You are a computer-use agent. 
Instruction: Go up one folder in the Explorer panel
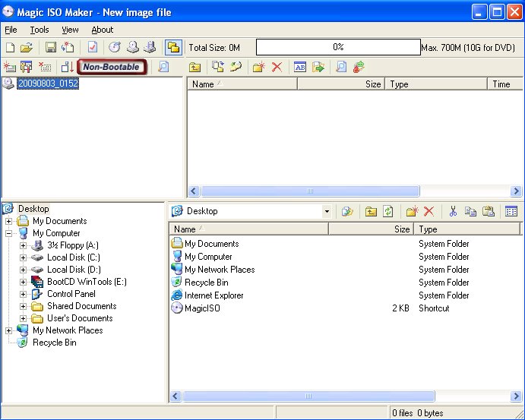tap(371, 211)
